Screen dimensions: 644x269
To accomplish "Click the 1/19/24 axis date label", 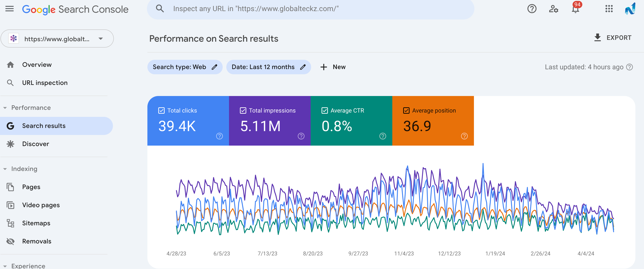I will [495, 254].
